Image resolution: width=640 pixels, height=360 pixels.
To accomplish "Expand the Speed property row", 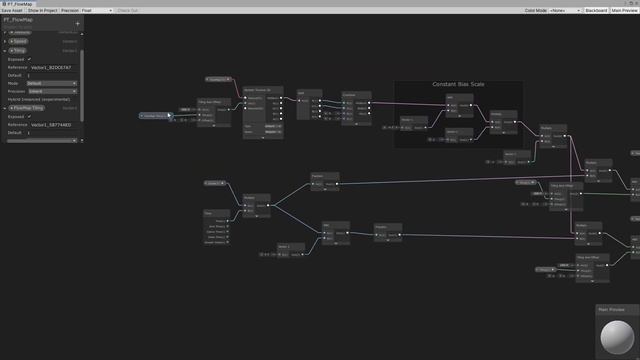I will click(5, 41).
